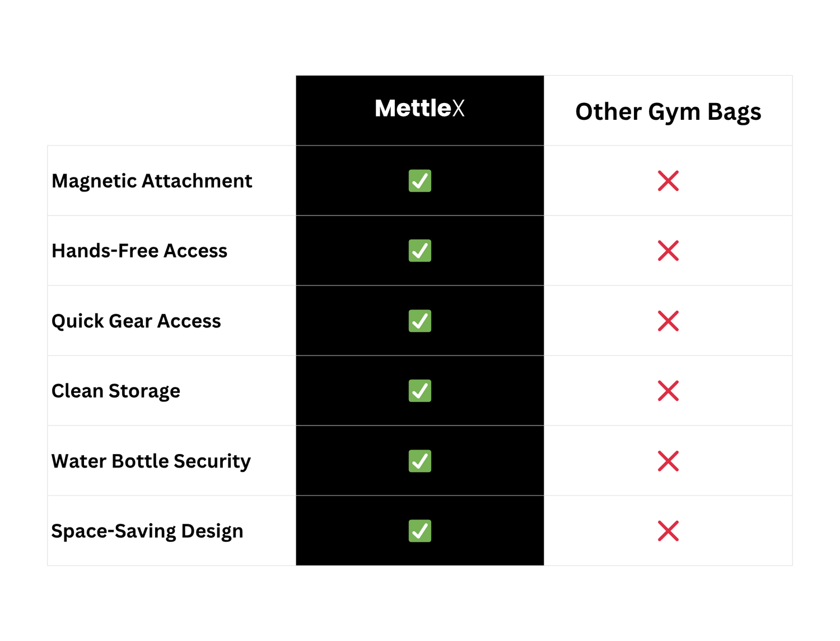This screenshot has width=840, height=641.
Task: Click the green checkmark for Space-Saving Design
Action: tap(420, 531)
